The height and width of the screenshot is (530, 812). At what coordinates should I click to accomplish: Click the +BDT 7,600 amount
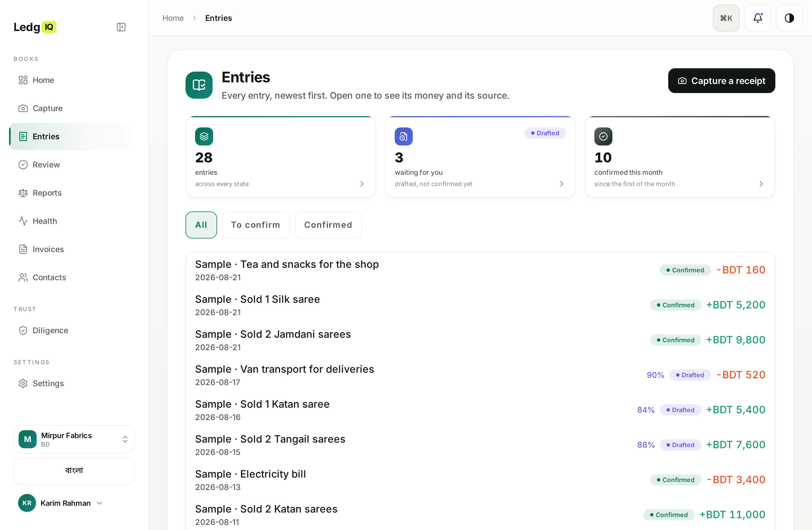click(736, 445)
